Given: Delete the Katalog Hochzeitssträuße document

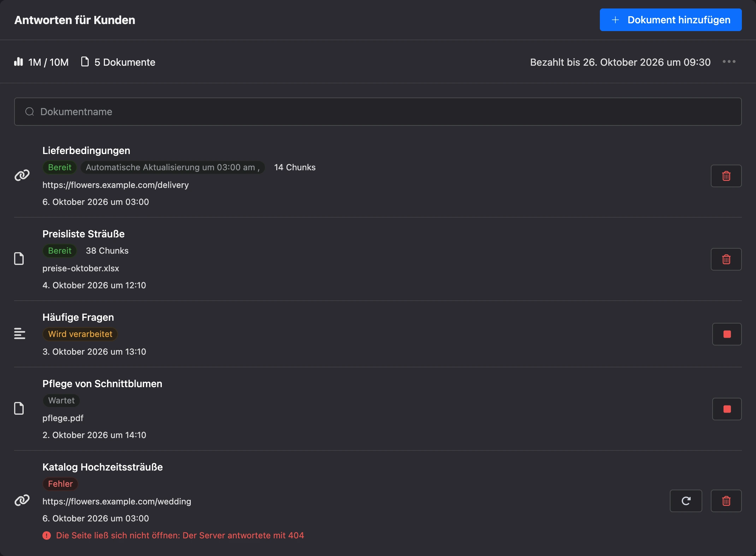Looking at the screenshot, I should pos(726,501).
